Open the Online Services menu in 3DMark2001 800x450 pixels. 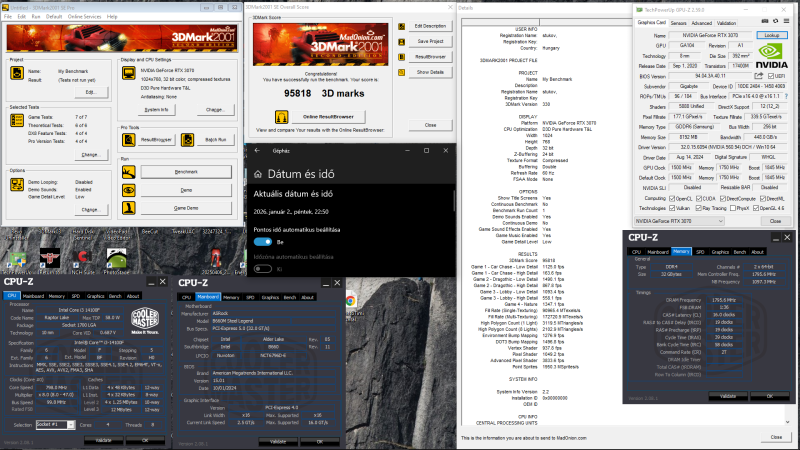[84, 16]
